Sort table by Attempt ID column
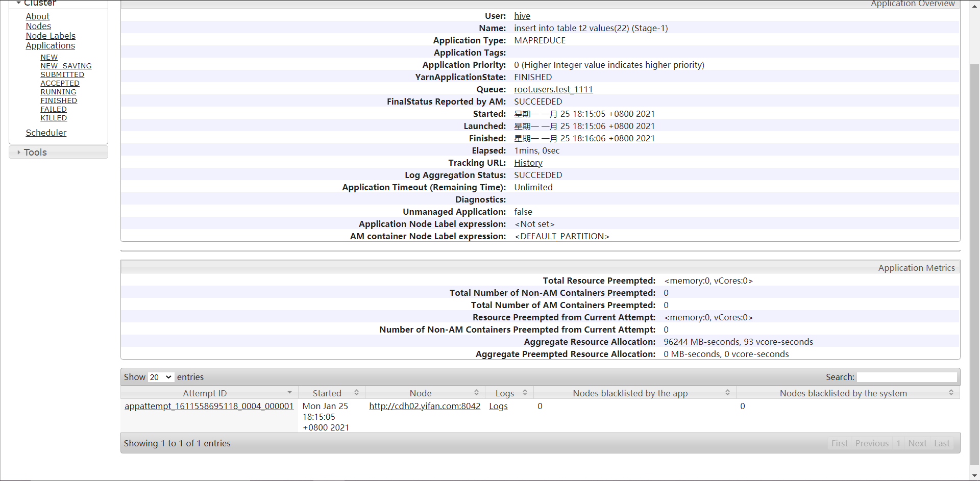Screen dimensions: 980x481 coord(209,393)
